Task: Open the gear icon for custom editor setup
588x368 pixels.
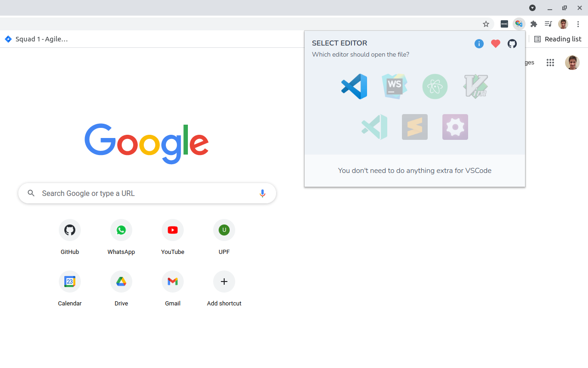Action: tap(455, 127)
